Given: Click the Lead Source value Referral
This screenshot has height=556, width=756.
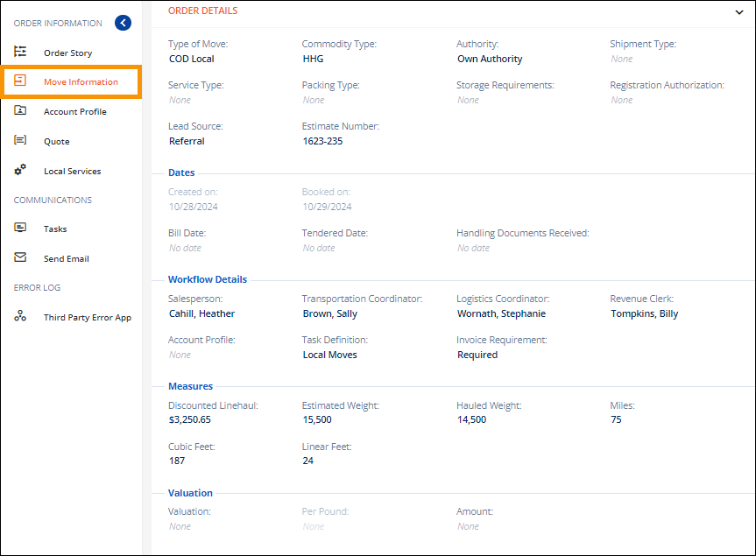Looking at the screenshot, I should click(x=187, y=141).
